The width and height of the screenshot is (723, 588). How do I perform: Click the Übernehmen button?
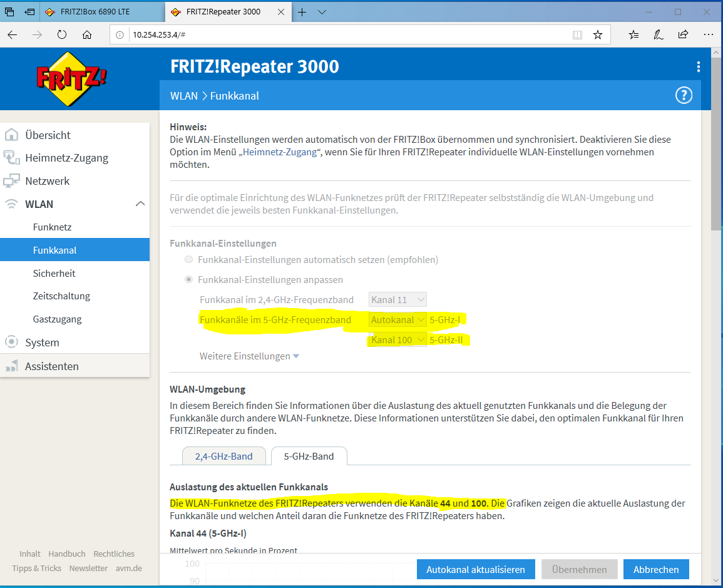tap(579, 570)
